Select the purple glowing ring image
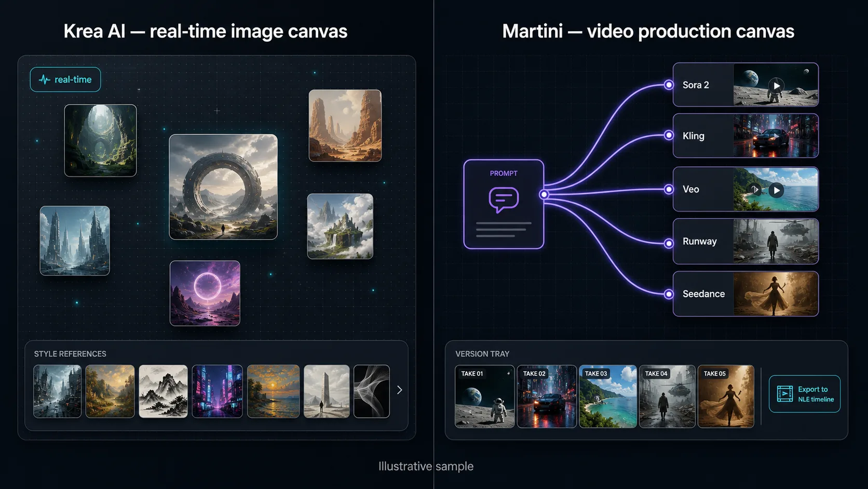 click(205, 293)
